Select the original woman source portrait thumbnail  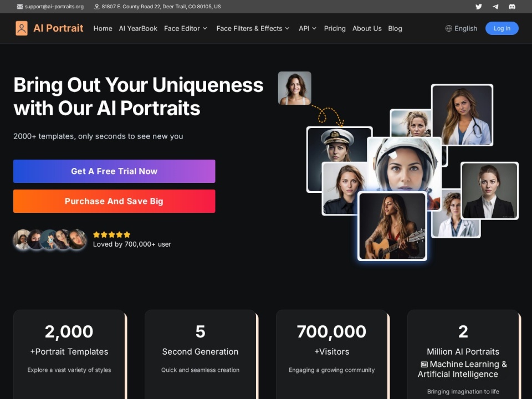click(294, 88)
